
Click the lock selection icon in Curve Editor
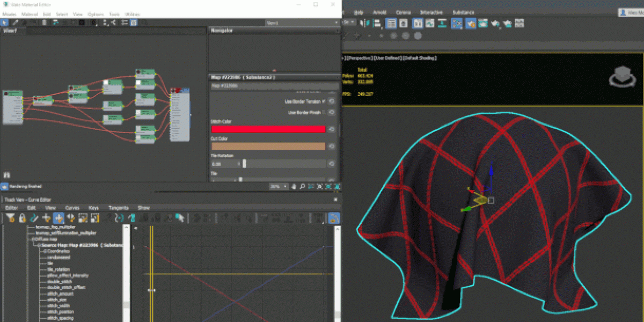(22, 218)
